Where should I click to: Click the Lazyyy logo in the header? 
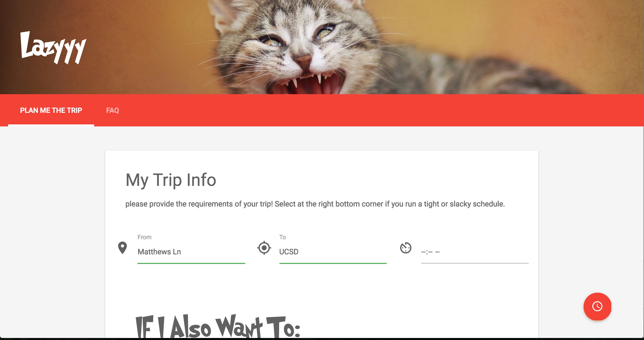53,48
